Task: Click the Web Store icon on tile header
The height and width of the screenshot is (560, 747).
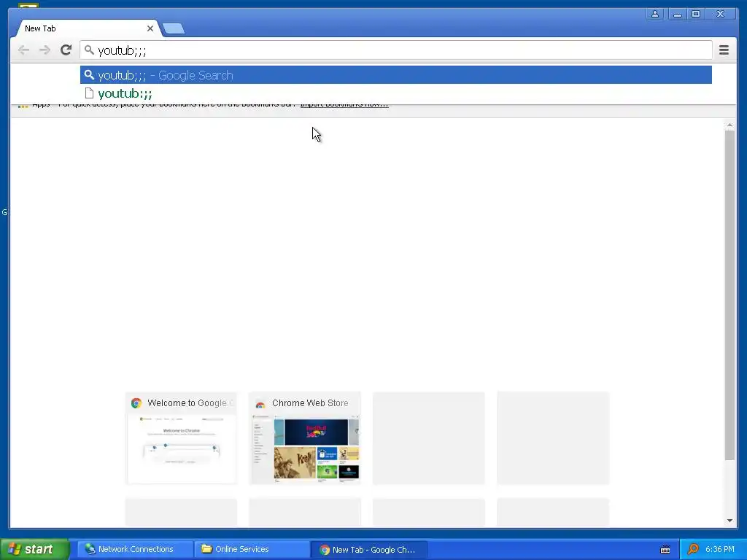Action: [260, 404]
